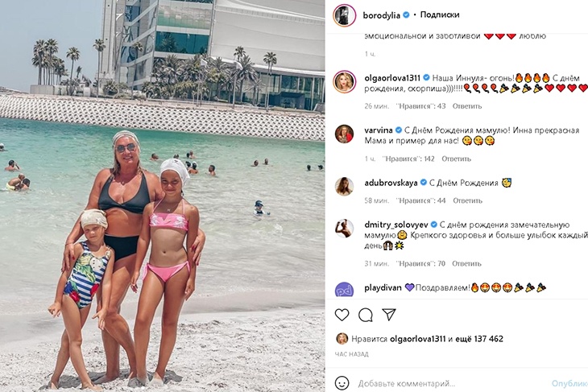Open dmitry_solovyev commenter avatar

click(344, 229)
